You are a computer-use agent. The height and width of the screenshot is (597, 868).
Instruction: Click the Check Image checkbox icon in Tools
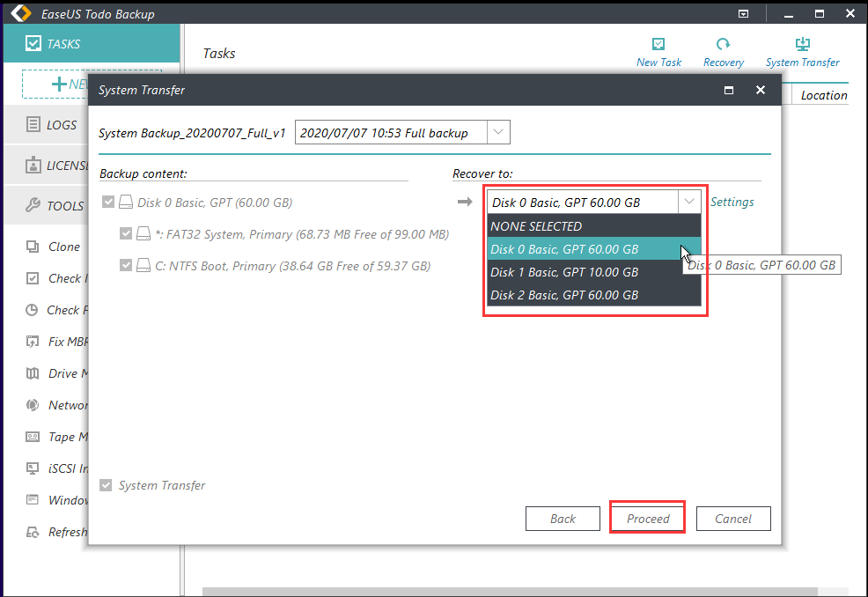coord(33,278)
